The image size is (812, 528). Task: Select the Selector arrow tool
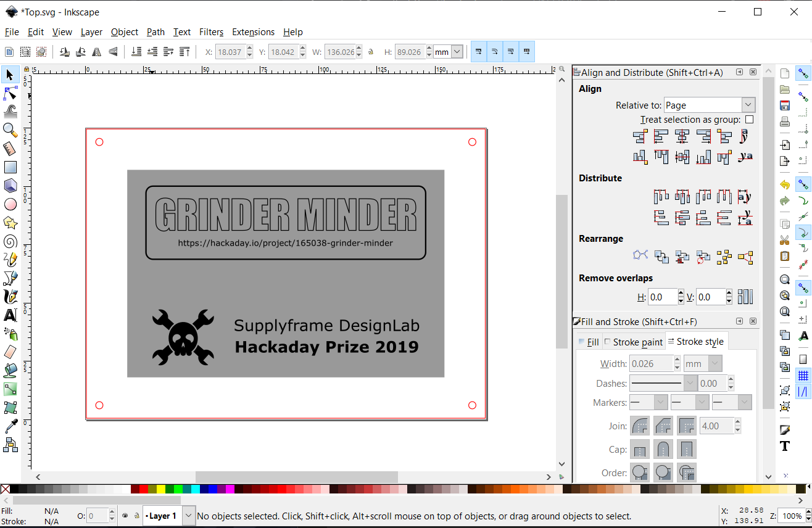[x=10, y=75]
